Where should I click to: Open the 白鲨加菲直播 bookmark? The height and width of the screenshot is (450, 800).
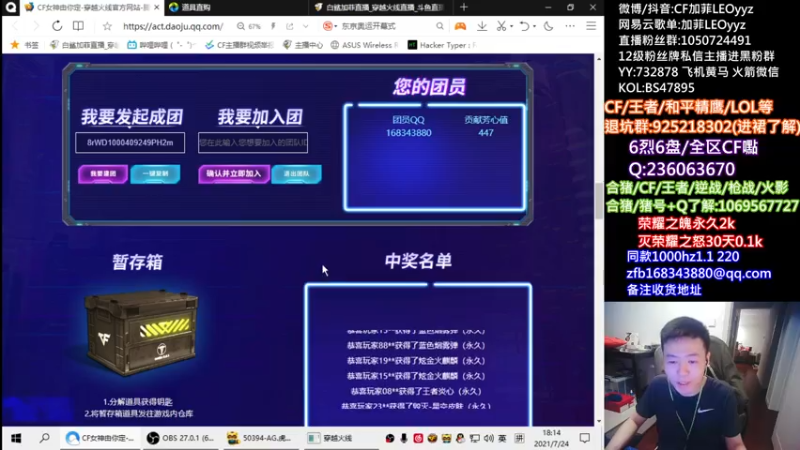(x=84, y=45)
